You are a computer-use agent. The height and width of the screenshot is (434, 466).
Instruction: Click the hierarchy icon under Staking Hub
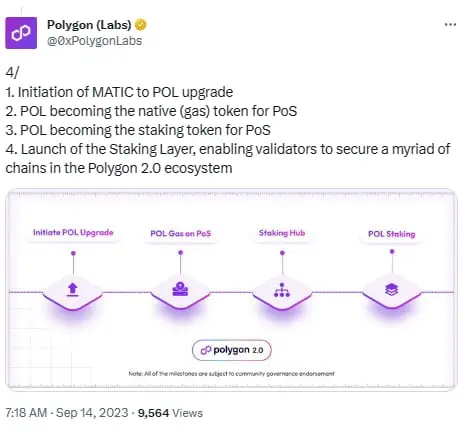[282, 290]
